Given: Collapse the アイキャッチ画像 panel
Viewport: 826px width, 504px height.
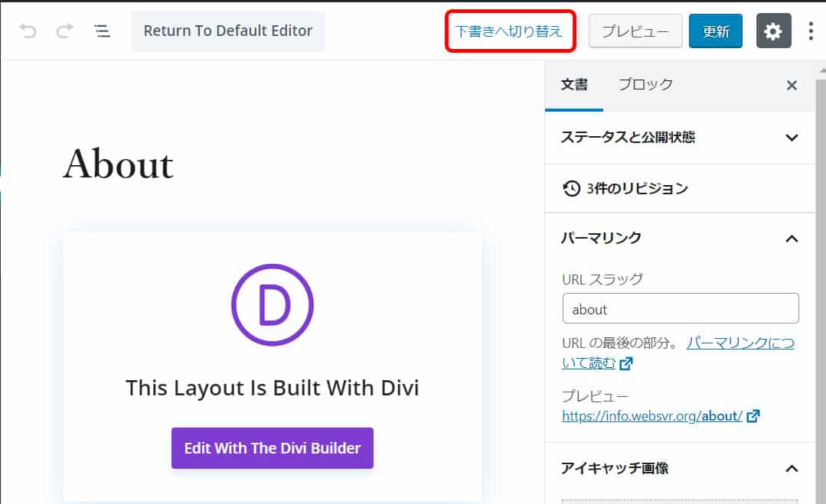Looking at the screenshot, I should [792, 468].
